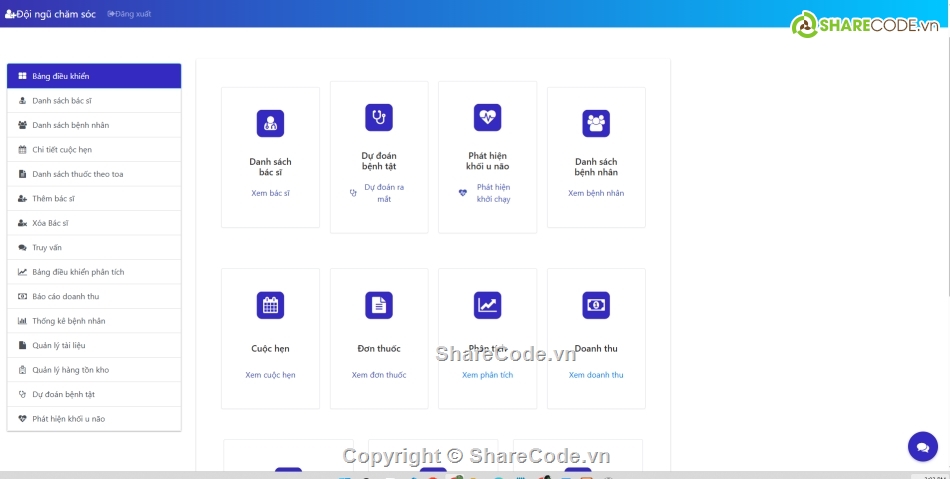Click the Phát hiện khởi chạy button
The height and width of the screenshot is (479, 950).
pos(487,193)
